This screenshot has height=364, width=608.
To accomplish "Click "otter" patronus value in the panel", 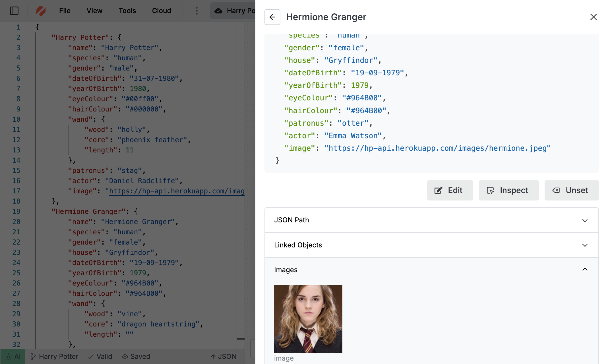I will (353, 123).
